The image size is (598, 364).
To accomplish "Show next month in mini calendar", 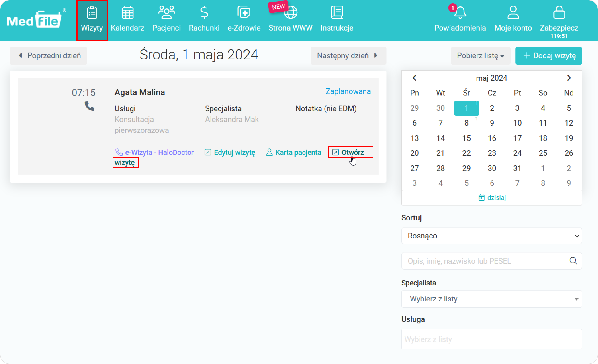I will pos(569,78).
